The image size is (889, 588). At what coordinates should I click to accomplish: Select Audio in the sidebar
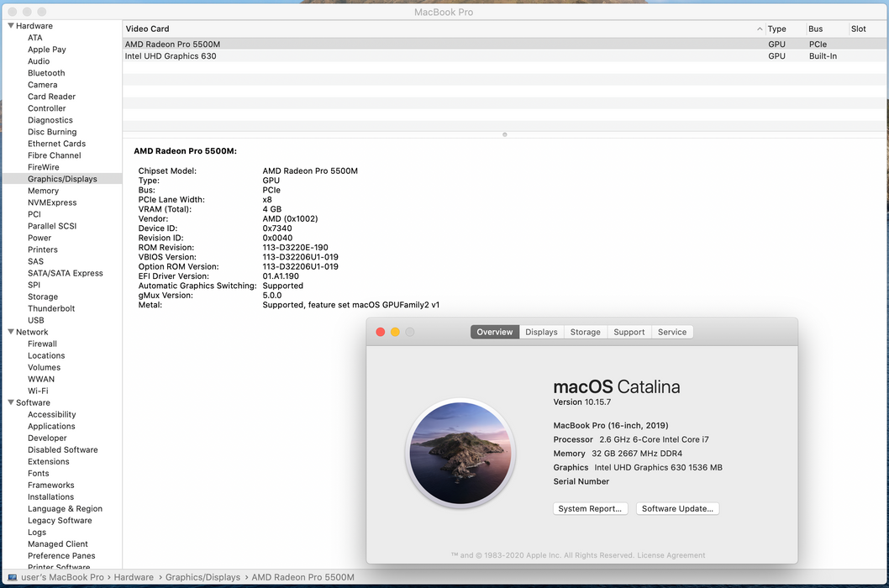tap(39, 61)
